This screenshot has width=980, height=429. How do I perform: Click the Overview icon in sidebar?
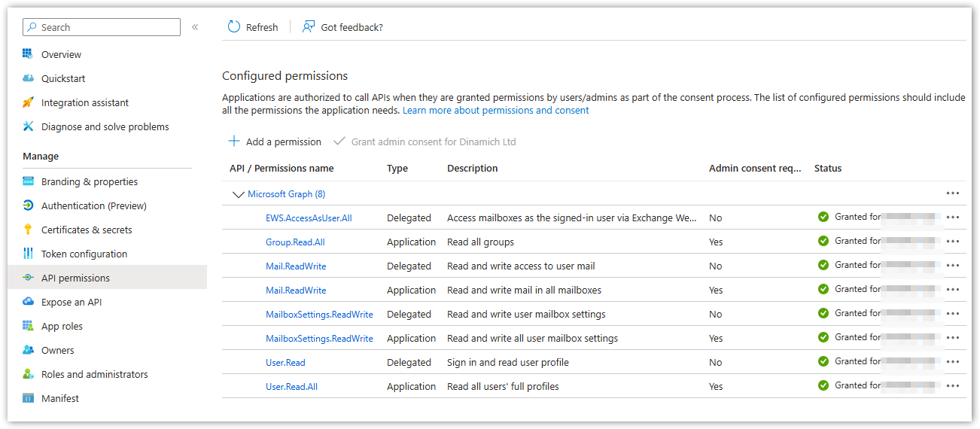29,54
